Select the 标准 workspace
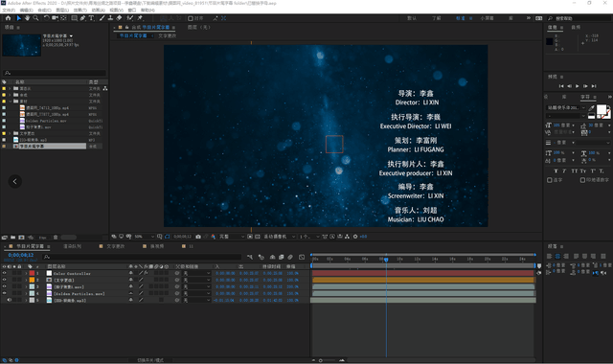The width and height of the screenshot is (613, 364). click(x=460, y=18)
